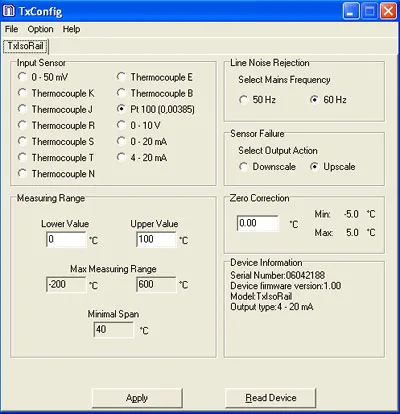Click the TxConfig title bar icon

9,11
